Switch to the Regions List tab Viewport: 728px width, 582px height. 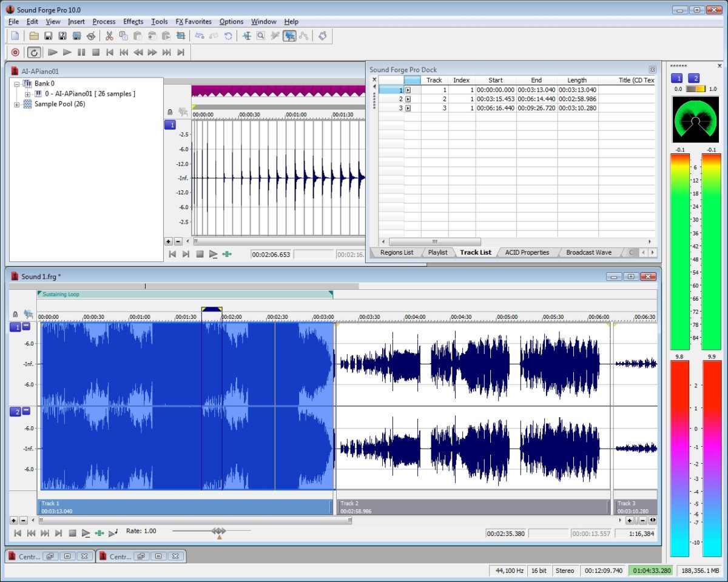point(396,252)
